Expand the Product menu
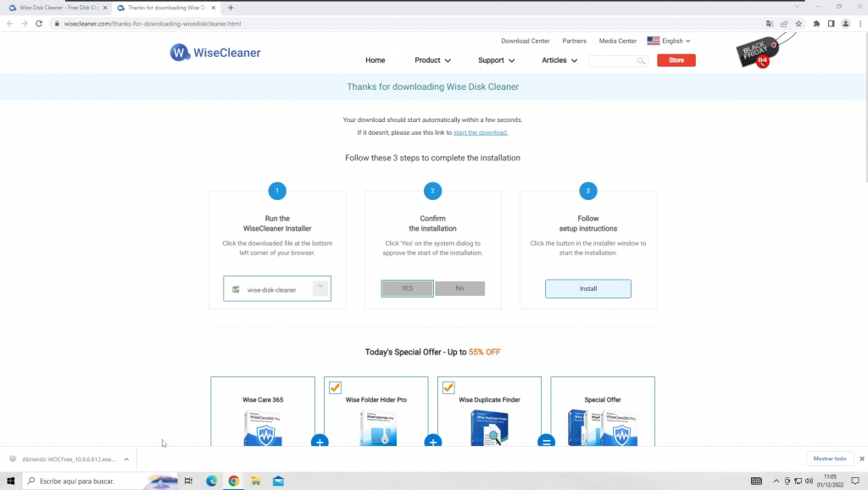This screenshot has height=490, width=868. point(432,60)
